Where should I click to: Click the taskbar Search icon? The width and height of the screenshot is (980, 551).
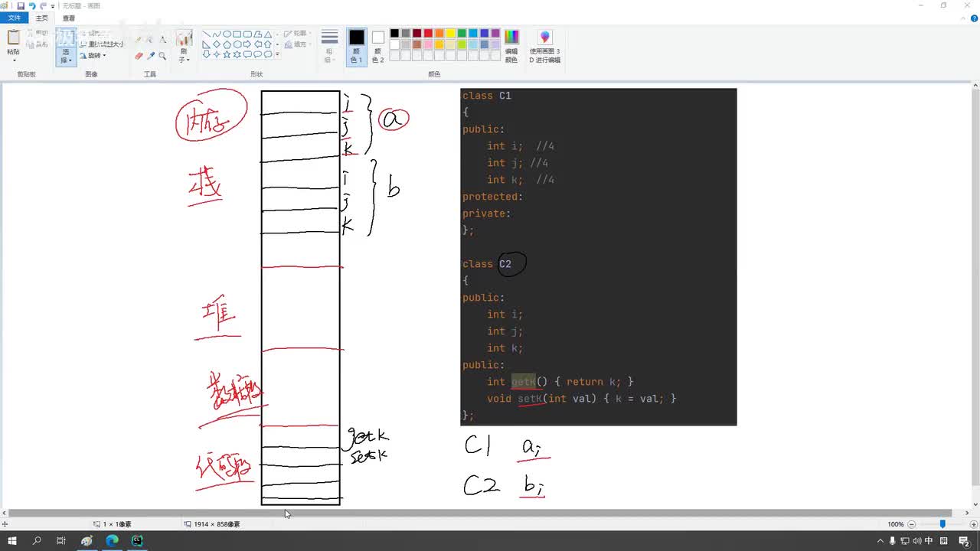click(x=37, y=540)
